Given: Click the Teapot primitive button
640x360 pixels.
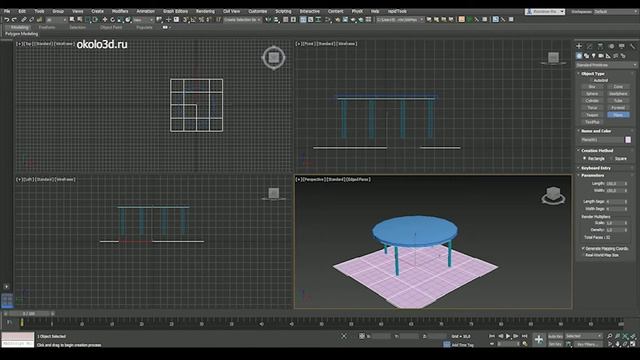Looking at the screenshot, I should pyautogui.click(x=592, y=115).
